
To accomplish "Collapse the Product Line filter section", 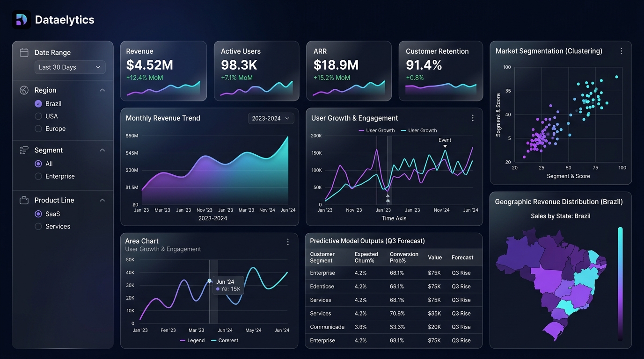I will coord(102,200).
